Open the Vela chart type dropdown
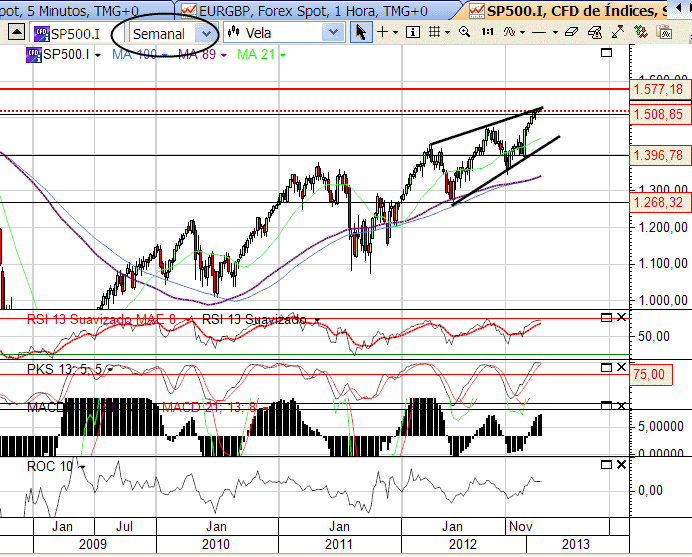This screenshot has height=557, width=692. (x=333, y=33)
